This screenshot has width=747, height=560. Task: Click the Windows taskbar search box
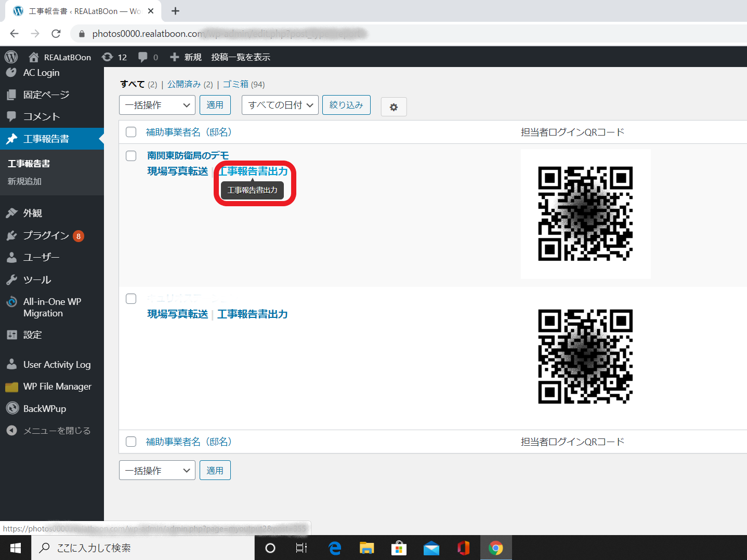coord(143,548)
